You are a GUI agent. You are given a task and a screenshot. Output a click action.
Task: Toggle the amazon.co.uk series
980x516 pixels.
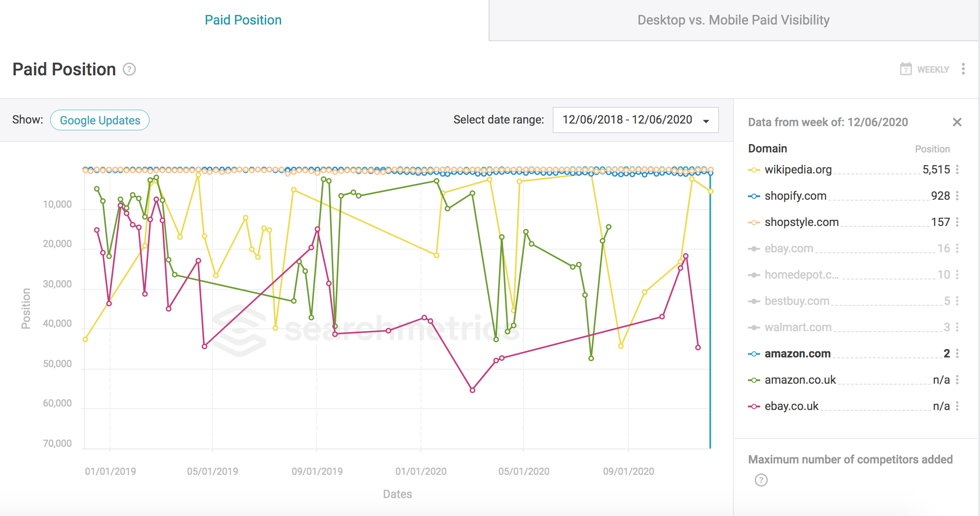(x=800, y=380)
